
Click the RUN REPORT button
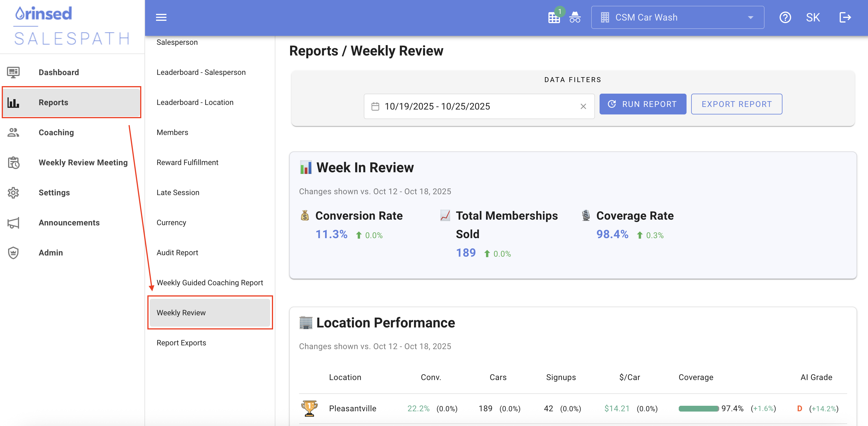coord(643,104)
